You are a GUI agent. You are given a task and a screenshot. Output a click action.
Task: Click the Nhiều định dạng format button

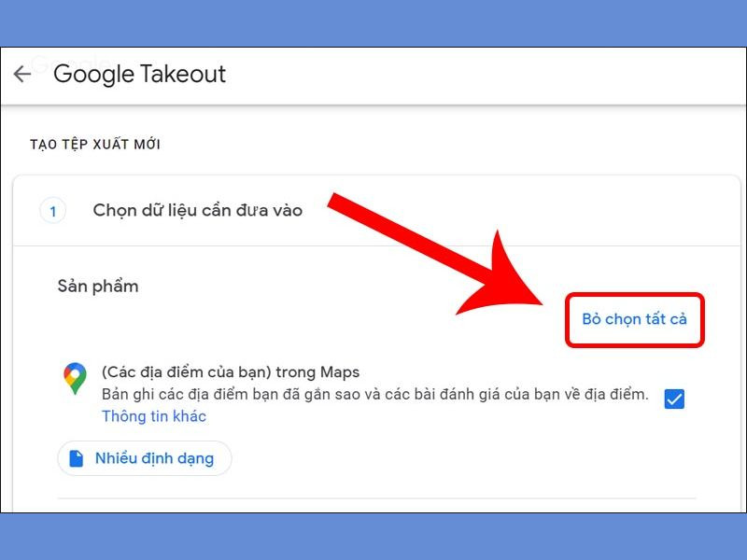click(145, 458)
